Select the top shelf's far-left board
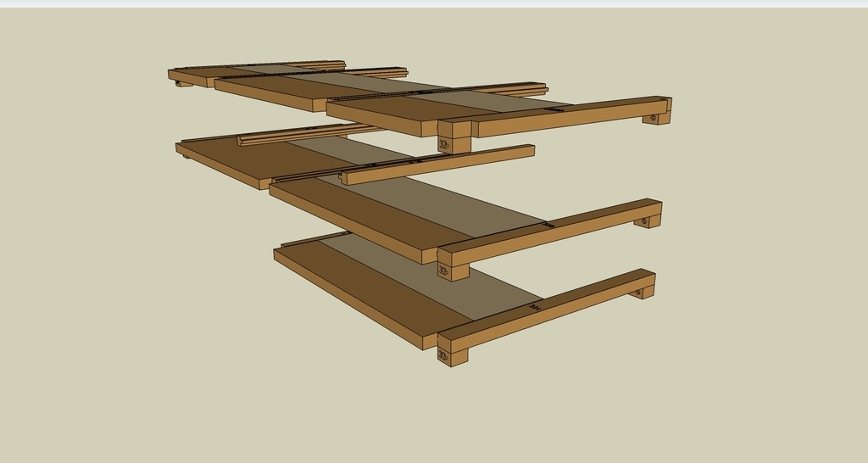The width and height of the screenshot is (868, 463). pyautogui.click(x=208, y=76)
